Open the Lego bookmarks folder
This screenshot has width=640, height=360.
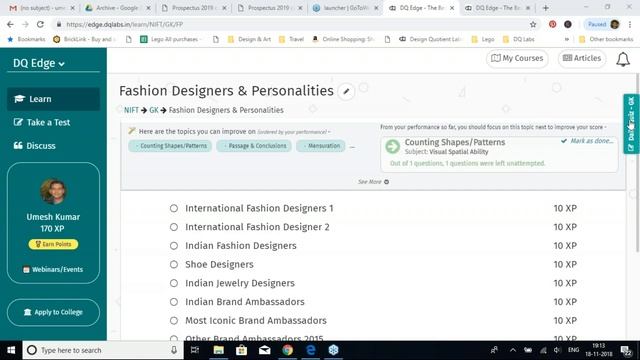point(483,40)
